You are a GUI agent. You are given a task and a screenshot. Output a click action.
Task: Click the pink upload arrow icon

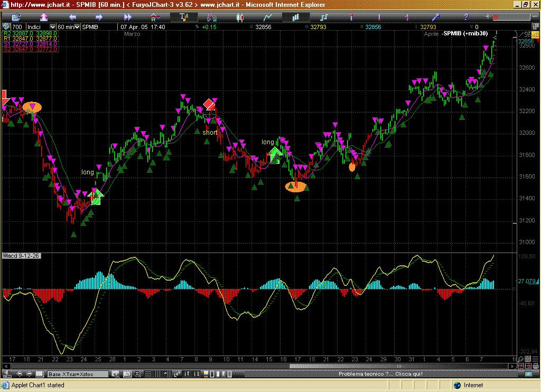pos(43,17)
